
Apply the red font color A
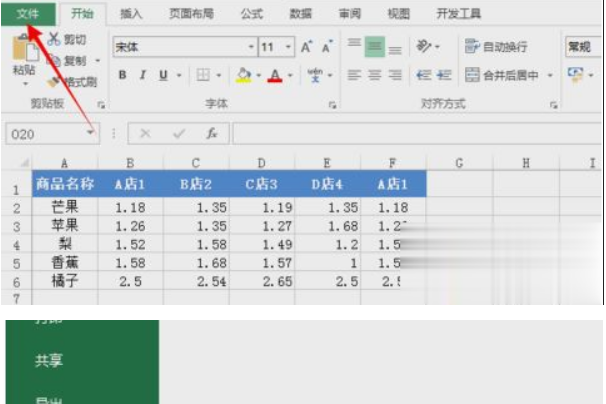[275, 75]
